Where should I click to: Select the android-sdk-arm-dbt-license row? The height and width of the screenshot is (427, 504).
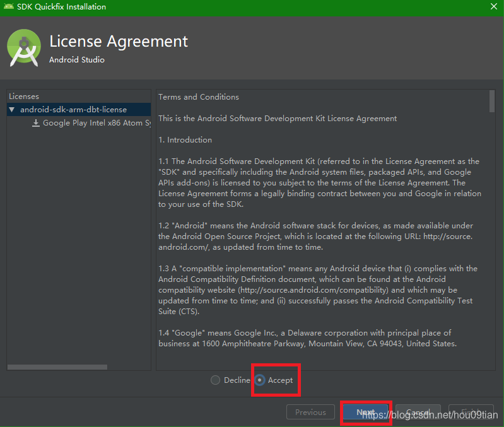click(79, 110)
